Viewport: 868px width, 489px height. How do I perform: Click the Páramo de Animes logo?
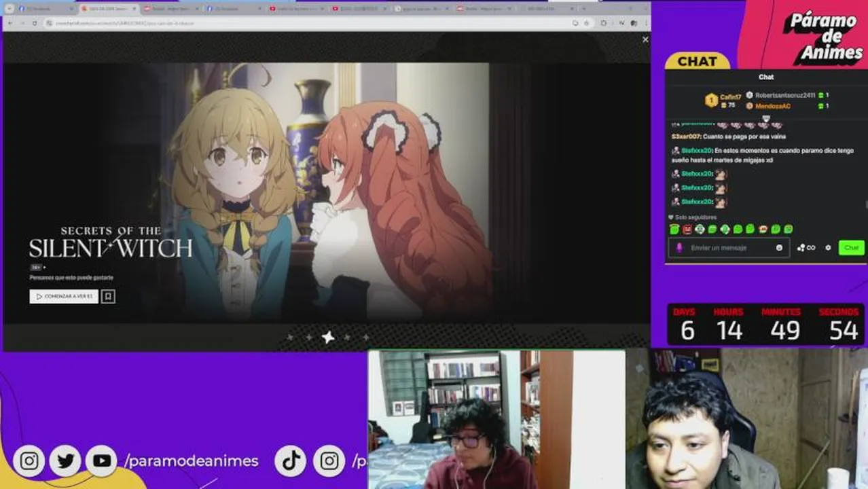click(x=823, y=37)
